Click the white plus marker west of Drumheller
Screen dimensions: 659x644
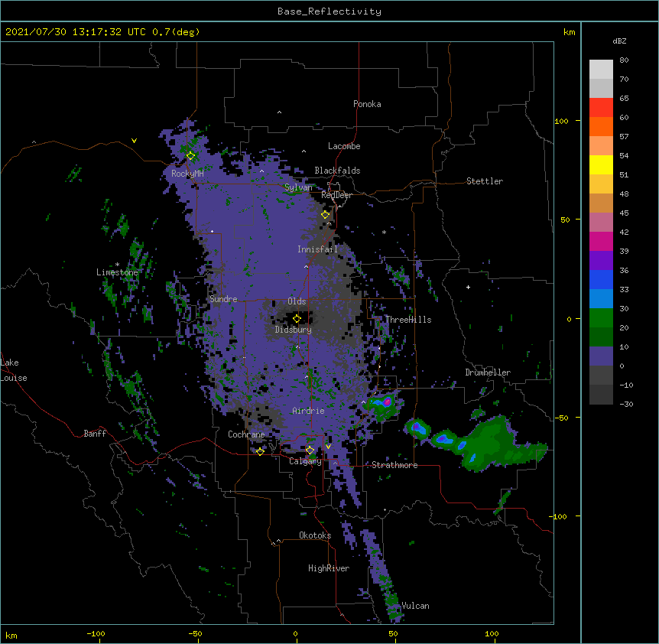[x=468, y=287]
